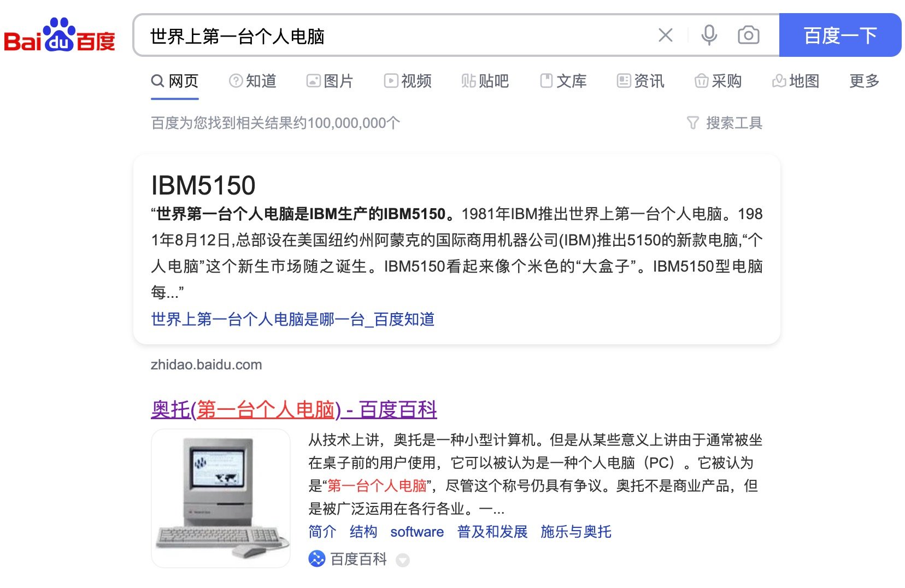
Task: Open the 奥托 百度百科 result title
Action: tap(294, 409)
